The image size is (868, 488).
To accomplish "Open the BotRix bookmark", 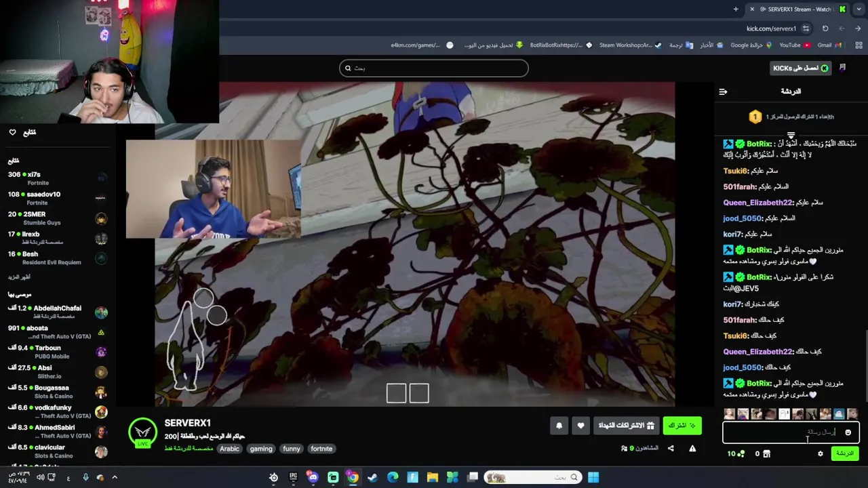I will click(x=561, y=45).
